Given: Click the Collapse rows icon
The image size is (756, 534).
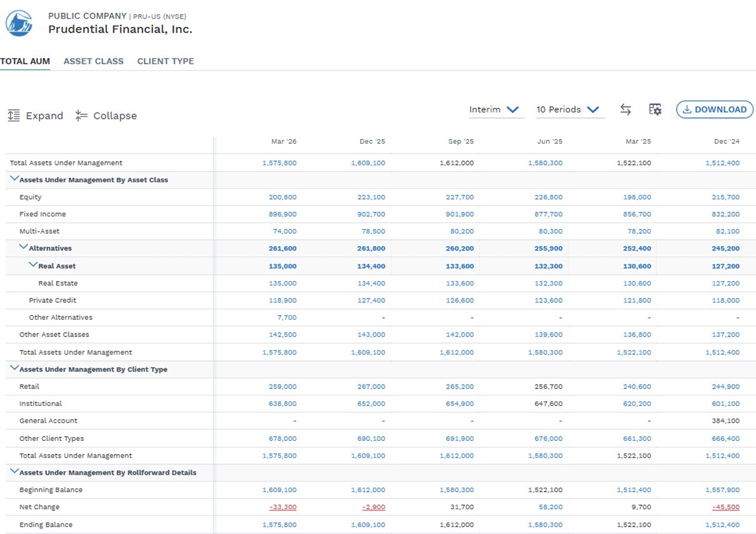Looking at the screenshot, I should (81, 116).
